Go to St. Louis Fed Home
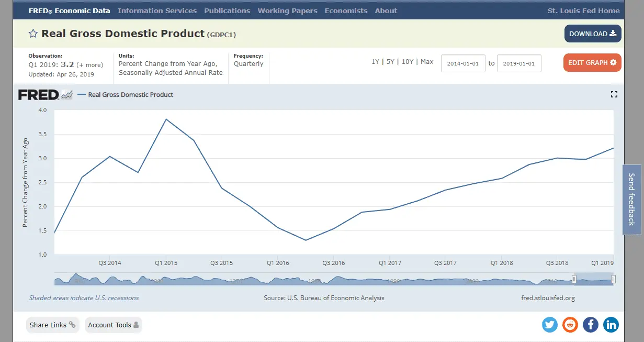This screenshot has height=342, width=644. coord(583,10)
